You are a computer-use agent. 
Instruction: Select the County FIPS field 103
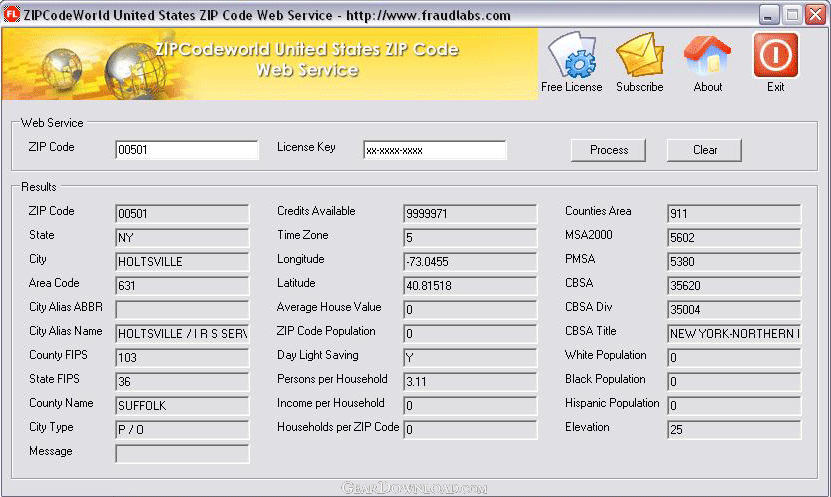182,358
